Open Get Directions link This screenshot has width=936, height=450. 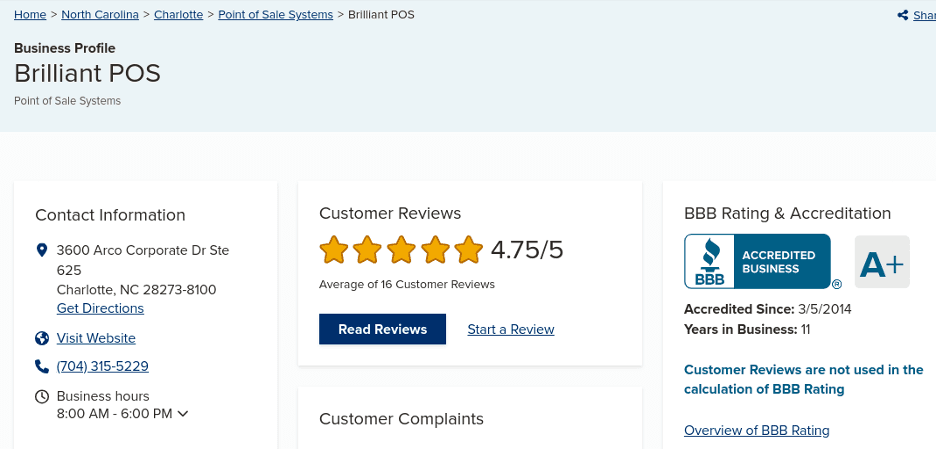(100, 308)
